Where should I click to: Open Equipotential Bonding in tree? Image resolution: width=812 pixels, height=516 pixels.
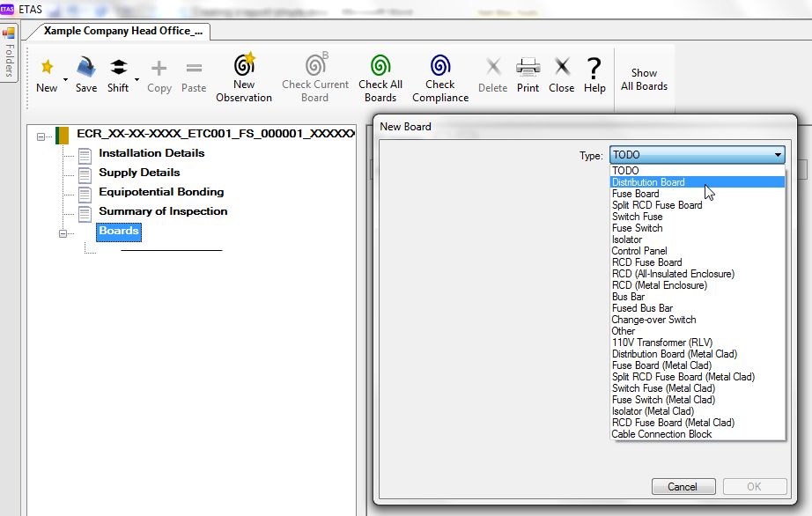pos(161,192)
